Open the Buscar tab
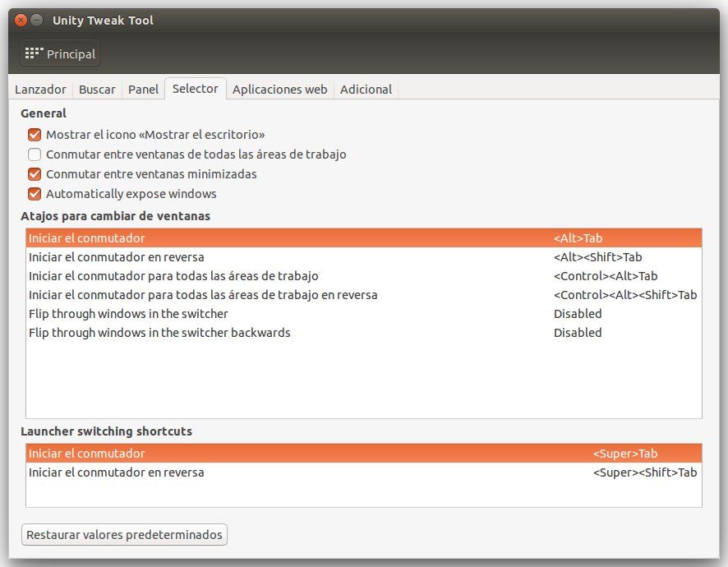The image size is (728, 567). [97, 90]
